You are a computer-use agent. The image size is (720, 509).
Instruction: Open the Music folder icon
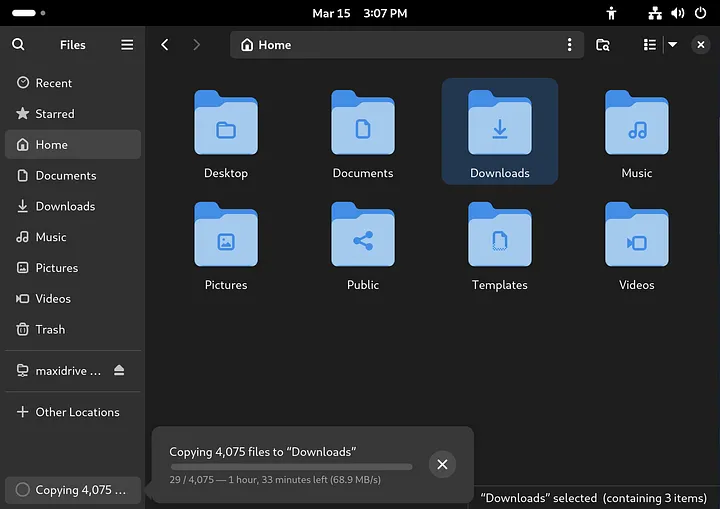click(x=636, y=123)
